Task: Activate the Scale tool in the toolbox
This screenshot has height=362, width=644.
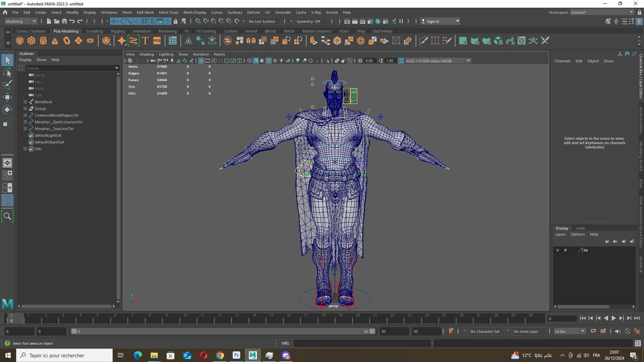Action: pos(7,122)
